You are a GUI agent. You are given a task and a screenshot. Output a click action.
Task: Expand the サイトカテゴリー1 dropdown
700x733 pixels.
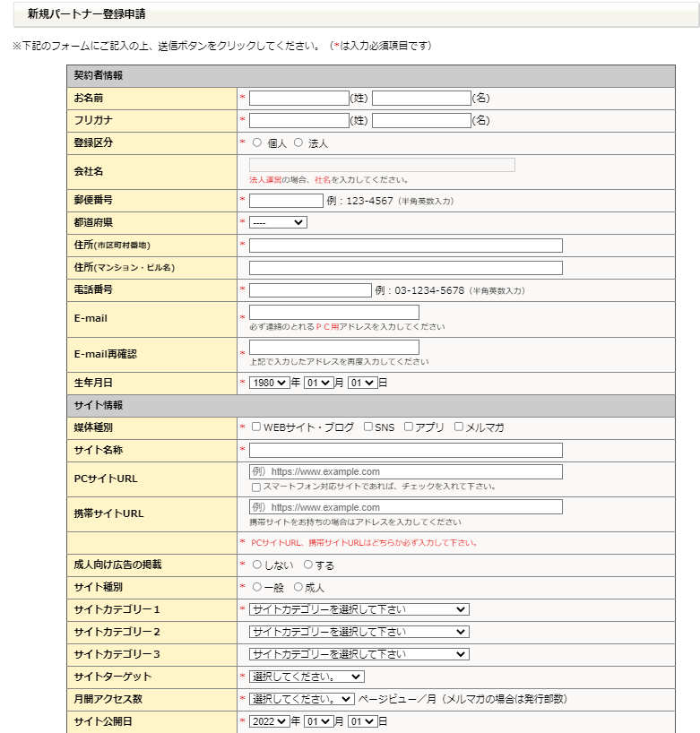coord(359,609)
